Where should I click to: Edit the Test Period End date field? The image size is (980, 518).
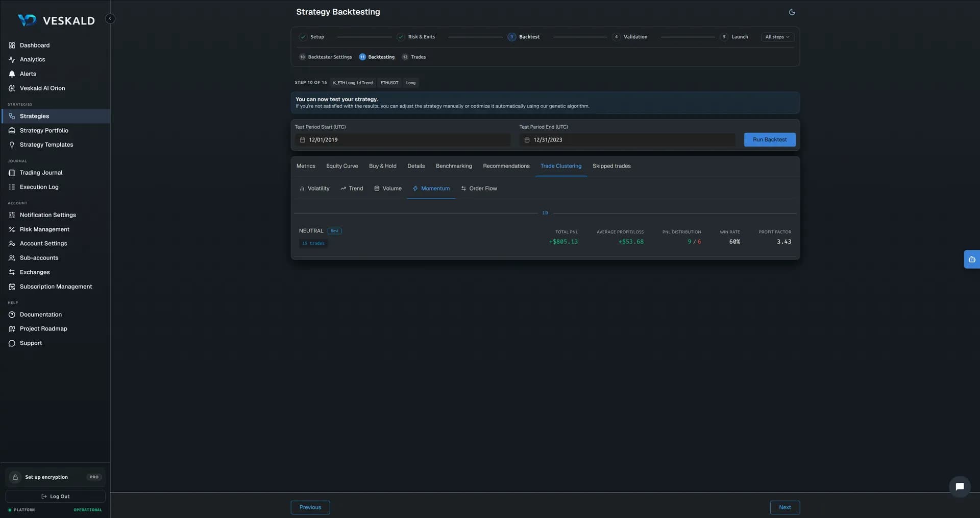click(627, 140)
